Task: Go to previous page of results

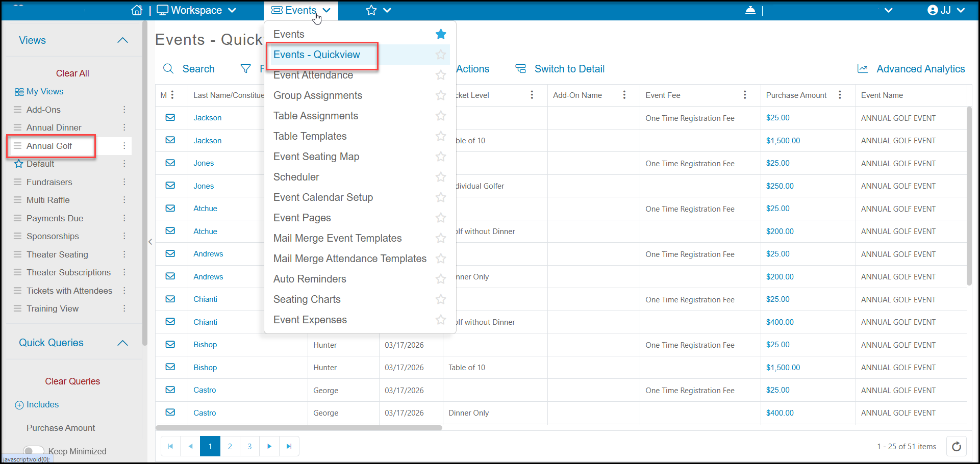Action: [x=190, y=446]
